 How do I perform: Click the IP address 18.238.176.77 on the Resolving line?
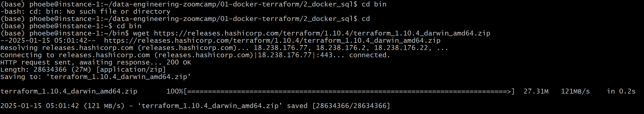tap(281, 48)
